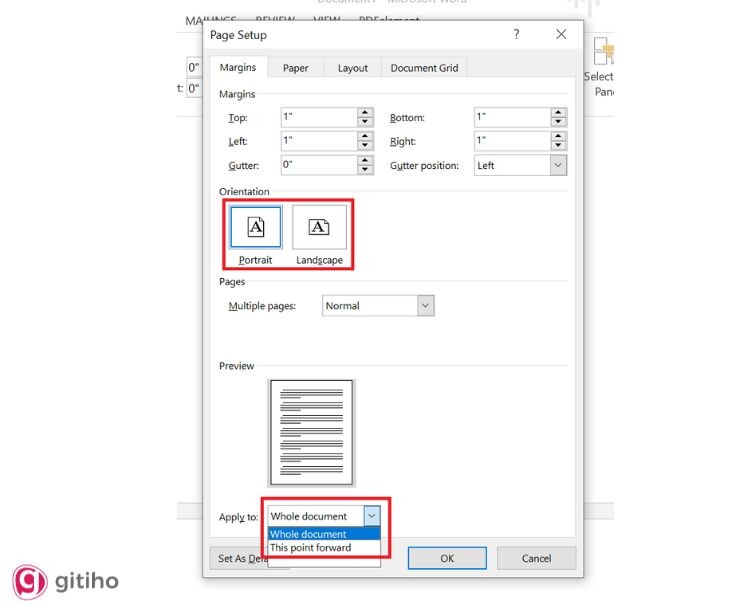Select Landscape orientation icon
Viewport: 750px width, 604px height.
pyautogui.click(x=319, y=227)
